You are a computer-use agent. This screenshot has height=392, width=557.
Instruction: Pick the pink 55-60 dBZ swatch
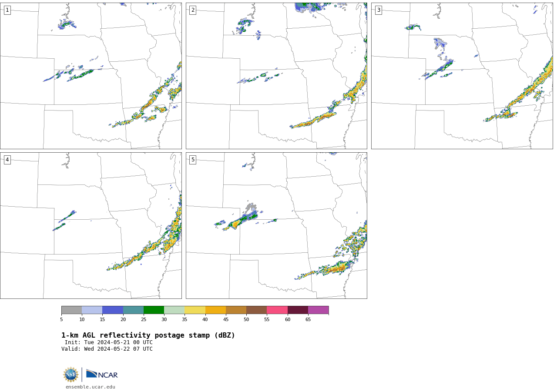(277, 310)
